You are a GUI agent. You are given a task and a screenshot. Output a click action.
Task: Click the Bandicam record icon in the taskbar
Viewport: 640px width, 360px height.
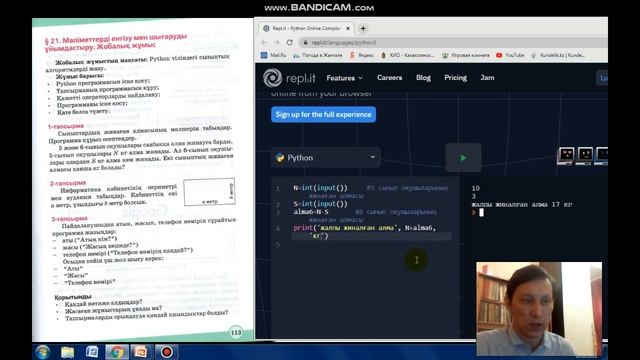[x=167, y=352]
